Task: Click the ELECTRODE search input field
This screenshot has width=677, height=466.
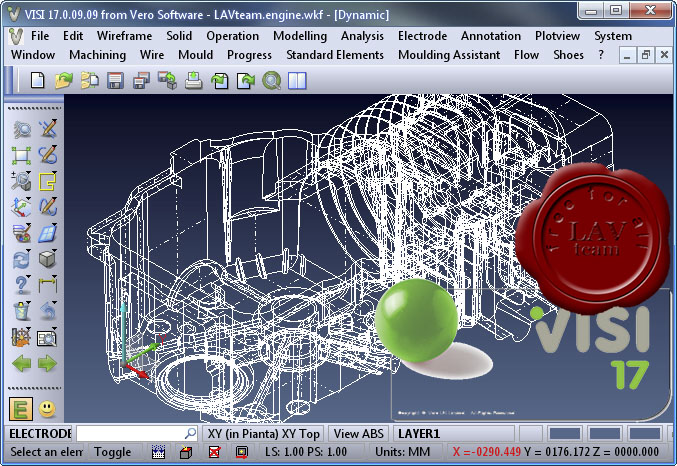Action: 136,433
